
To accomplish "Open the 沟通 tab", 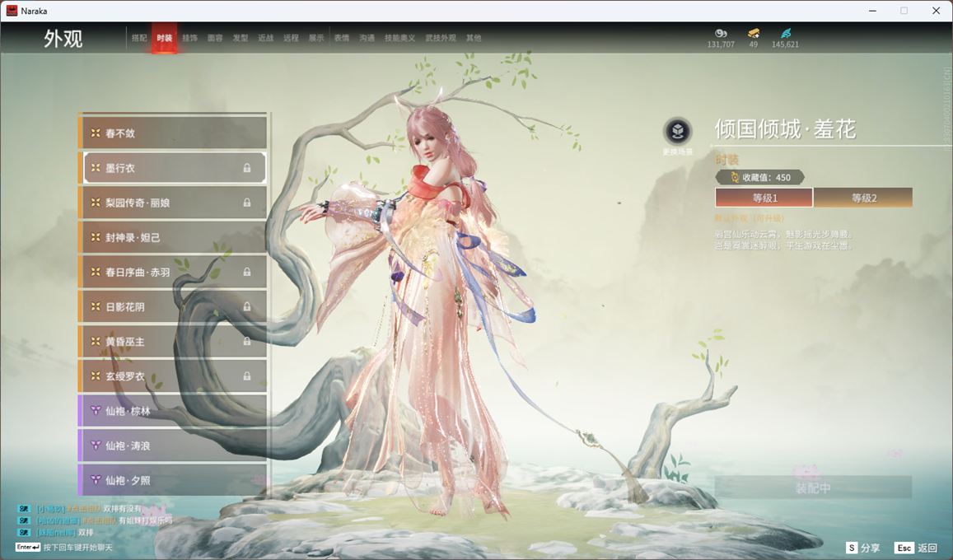I will 367,38.
